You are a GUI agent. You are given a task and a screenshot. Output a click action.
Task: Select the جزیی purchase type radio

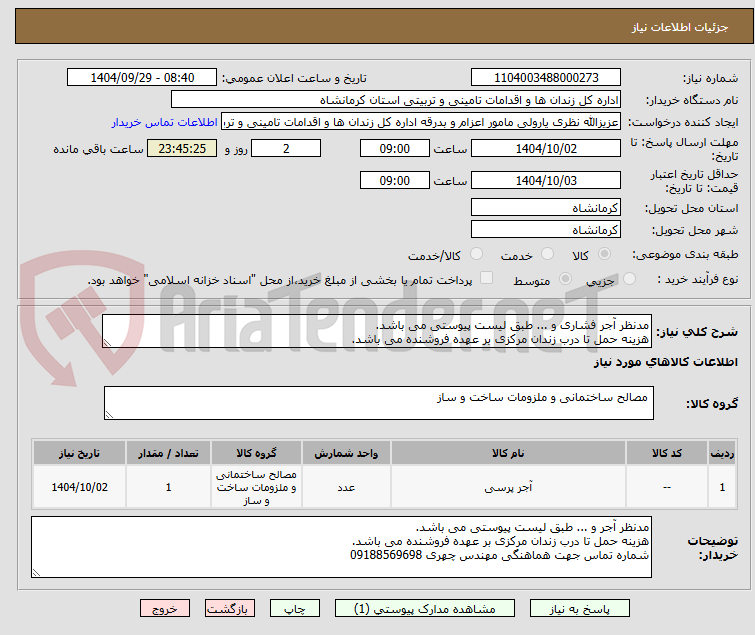(x=629, y=279)
